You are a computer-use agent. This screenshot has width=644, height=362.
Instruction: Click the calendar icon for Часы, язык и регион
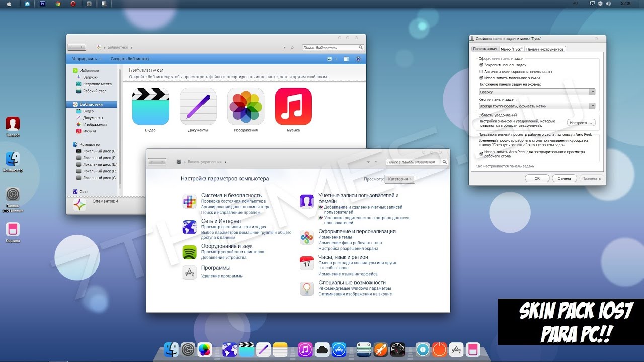[x=307, y=263]
